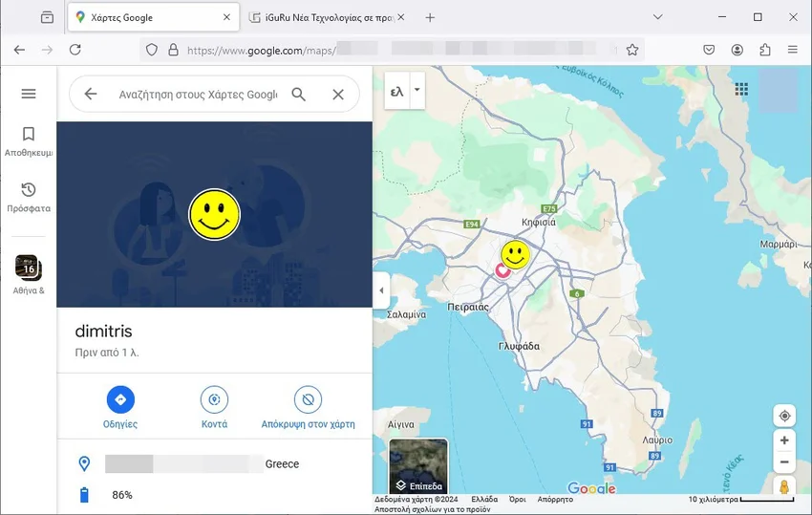Image resolution: width=812 pixels, height=515 pixels.
Task: Clear the search with the X icon
Action: [338, 95]
